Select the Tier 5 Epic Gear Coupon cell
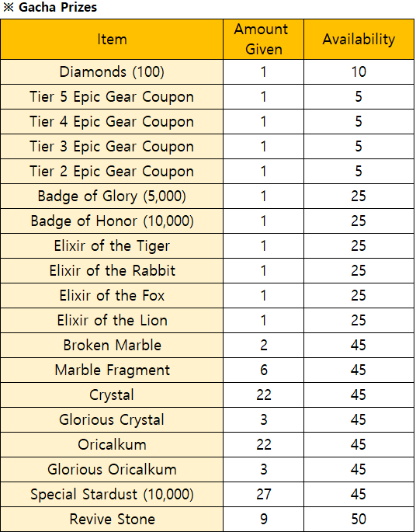The width and height of the screenshot is (416, 532). pyautogui.click(x=112, y=97)
